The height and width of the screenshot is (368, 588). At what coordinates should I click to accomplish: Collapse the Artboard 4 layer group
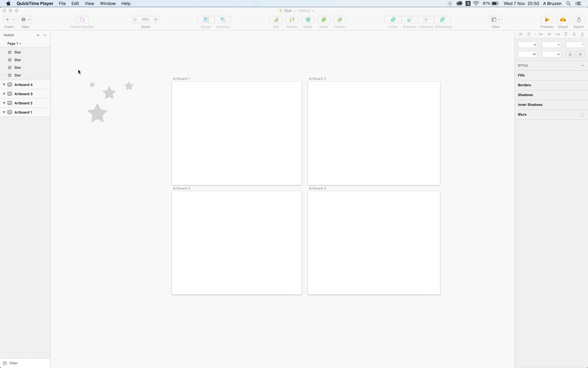(x=4, y=85)
